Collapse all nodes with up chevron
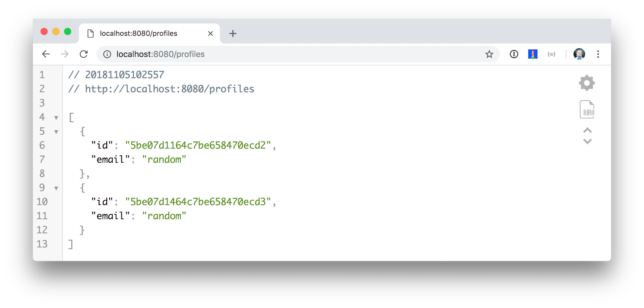Image resolution: width=644 pixels, height=308 pixels. point(588,130)
